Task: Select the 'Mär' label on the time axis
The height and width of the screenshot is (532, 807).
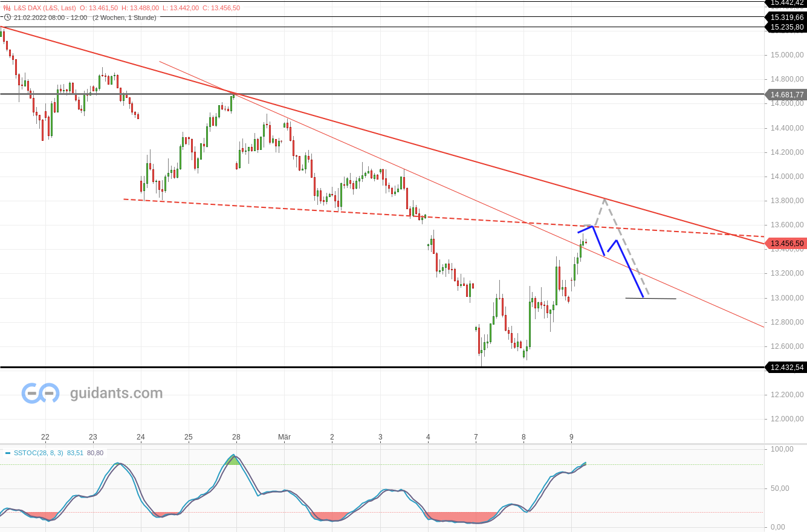Action: coord(284,436)
